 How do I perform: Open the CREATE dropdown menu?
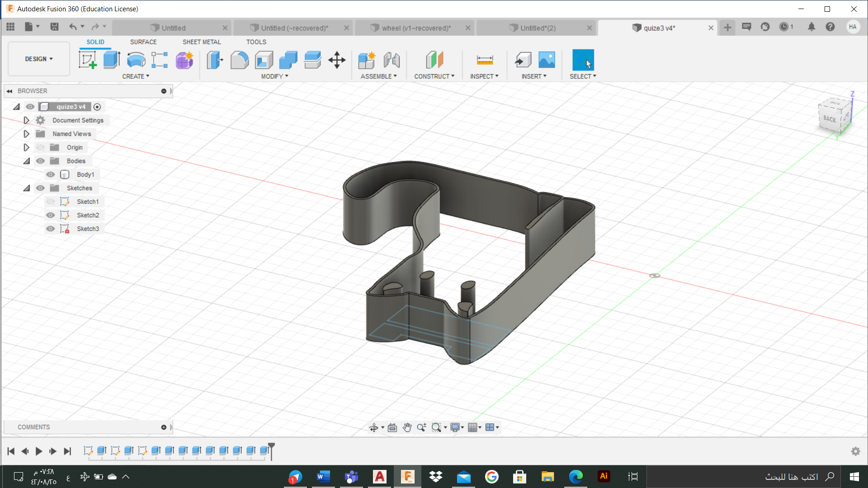136,76
